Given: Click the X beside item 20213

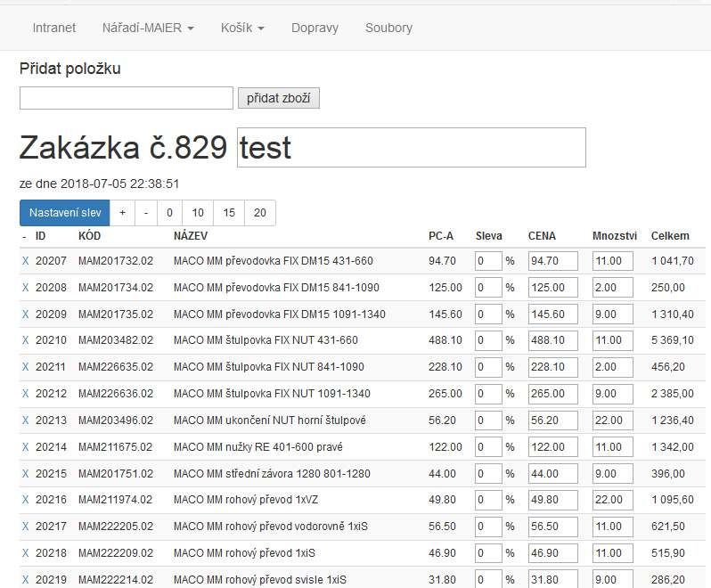Looking at the screenshot, I should 25,421.
